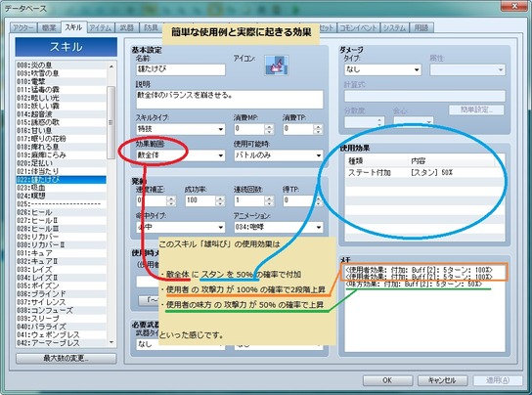
Task: Open the 効果範囲 dropdown showing 敵全体
Action: (x=181, y=155)
